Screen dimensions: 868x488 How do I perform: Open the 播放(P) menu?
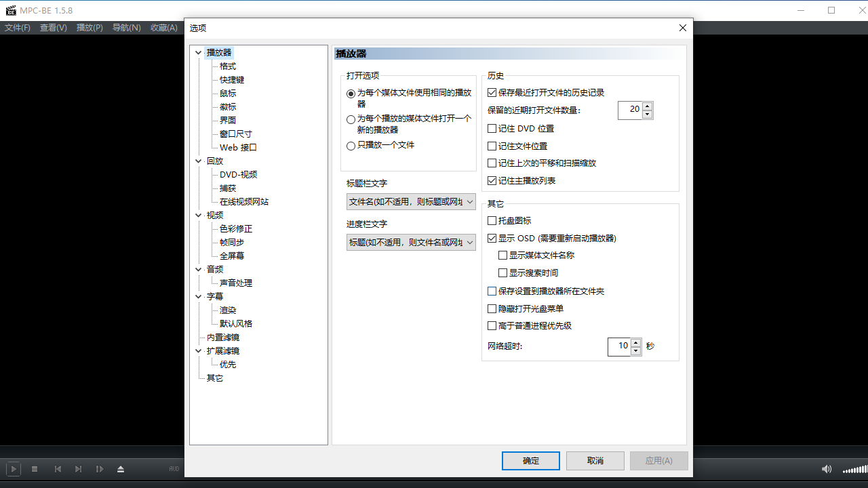click(90, 28)
